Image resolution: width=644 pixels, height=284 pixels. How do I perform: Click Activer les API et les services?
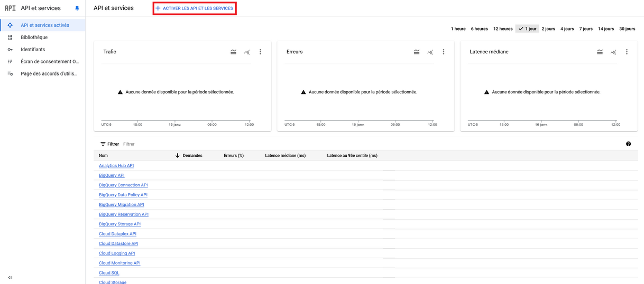point(195,8)
